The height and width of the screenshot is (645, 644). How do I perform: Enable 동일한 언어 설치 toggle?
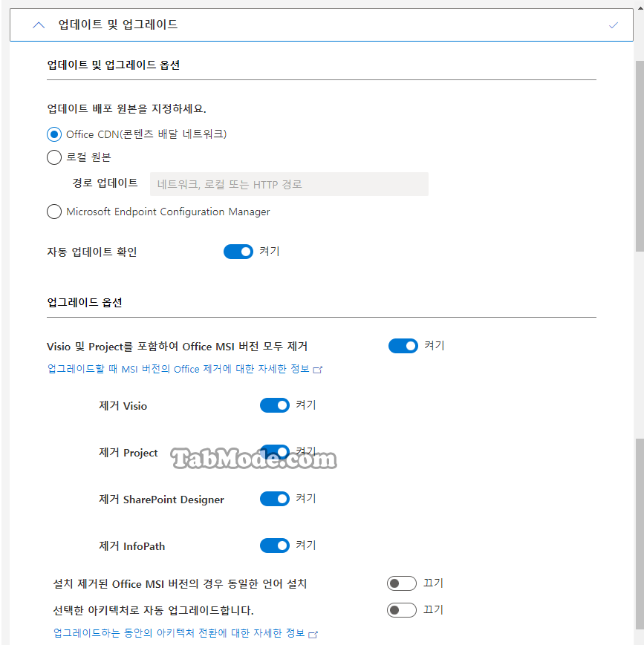tap(401, 583)
